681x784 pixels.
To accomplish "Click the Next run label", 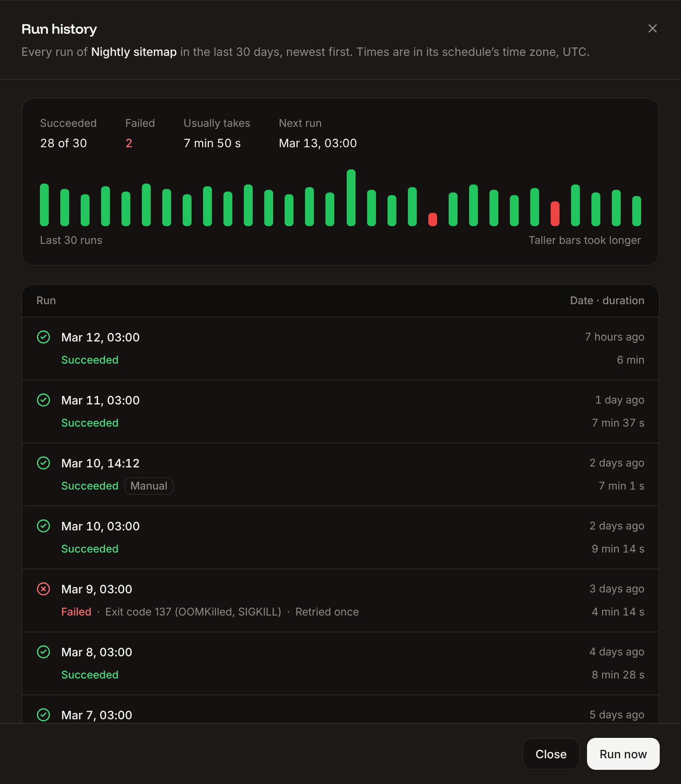I will pyautogui.click(x=300, y=123).
